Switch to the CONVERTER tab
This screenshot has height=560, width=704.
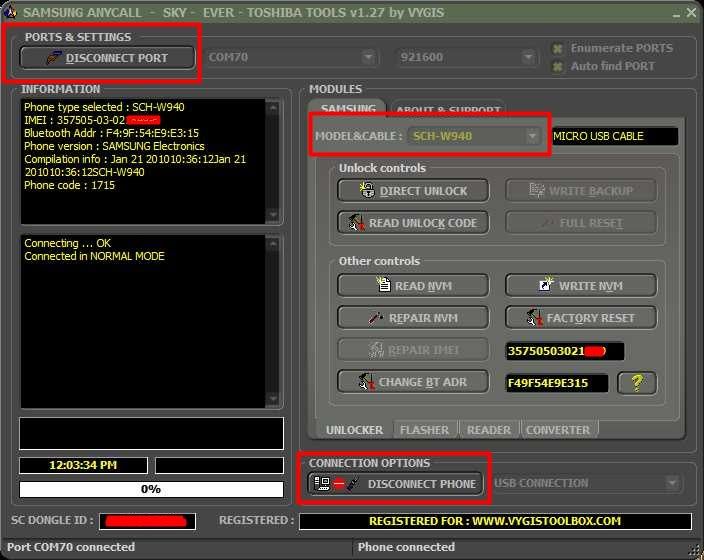pos(558,430)
